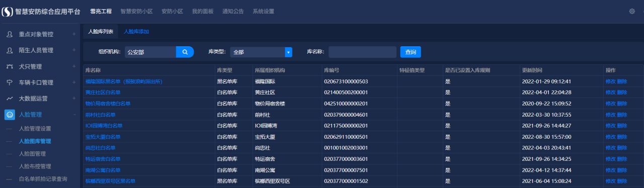The width and height of the screenshot is (644, 188).
Task: Click timestamp 2021-06-04 15:08:24
Action: click(547, 181)
